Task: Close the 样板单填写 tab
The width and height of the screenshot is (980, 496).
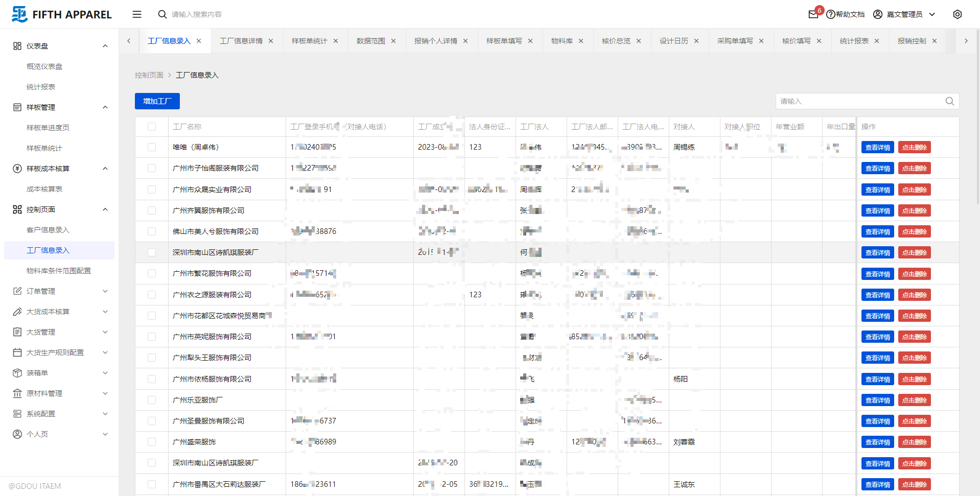Action: [530, 41]
